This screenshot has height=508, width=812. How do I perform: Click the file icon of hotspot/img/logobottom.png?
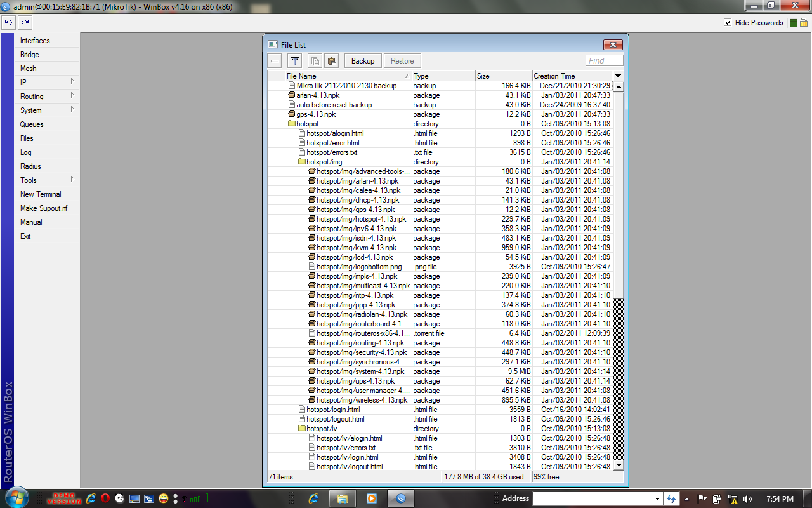pos(312,267)
